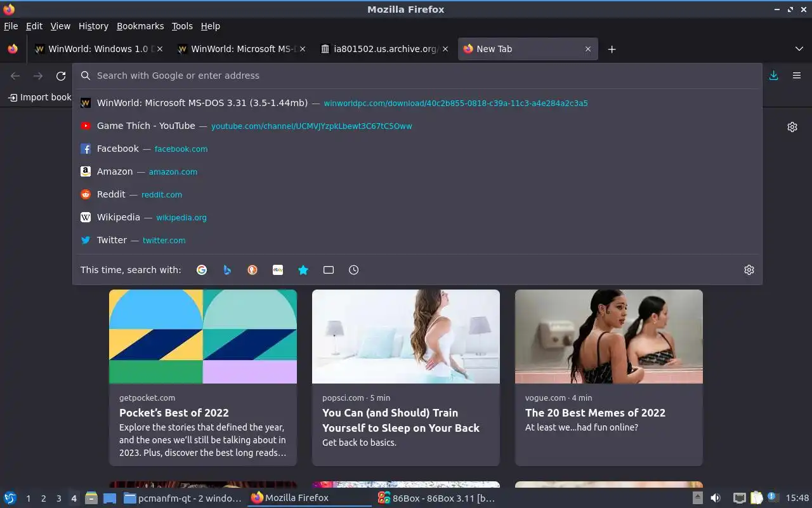Image resolution: width=812 pixels, height=508 pixels.
Task: Click the address bar search field
Action: [417, 76]
